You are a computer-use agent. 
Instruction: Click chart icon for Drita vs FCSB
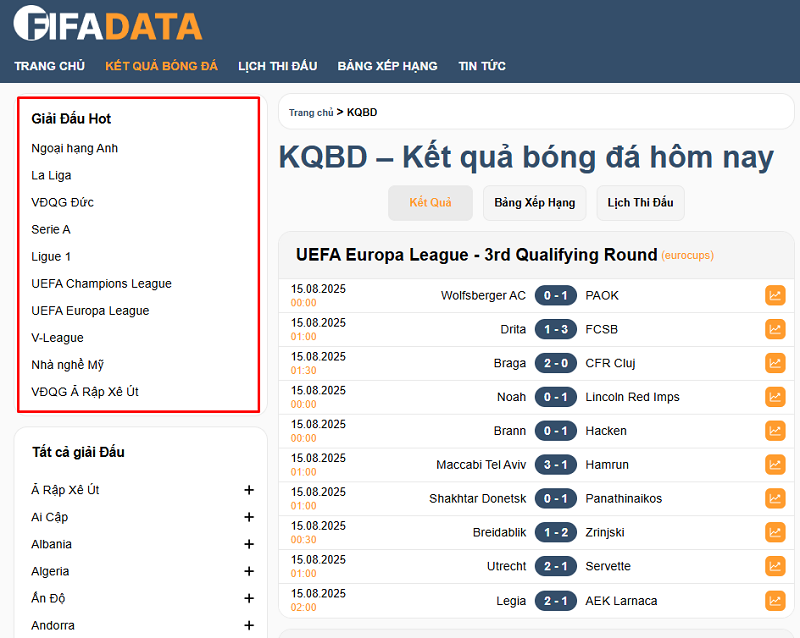point(775,329)
